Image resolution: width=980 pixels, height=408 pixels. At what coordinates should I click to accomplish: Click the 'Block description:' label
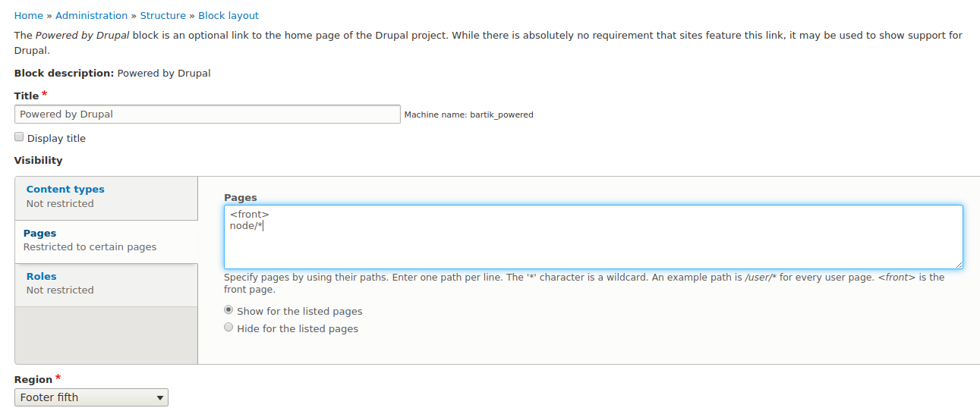click(x=64, y=74)
